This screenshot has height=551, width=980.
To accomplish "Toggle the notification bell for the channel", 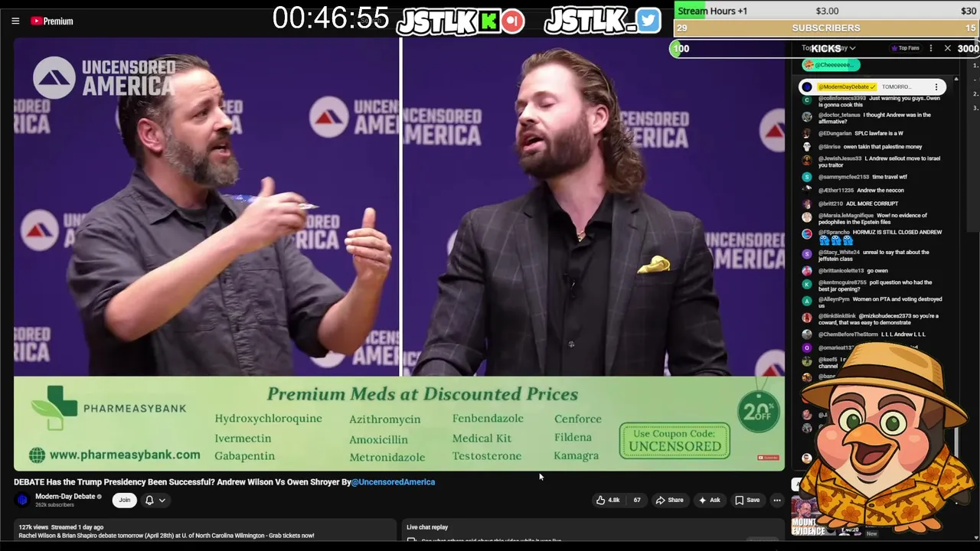I will click(149, 500).
